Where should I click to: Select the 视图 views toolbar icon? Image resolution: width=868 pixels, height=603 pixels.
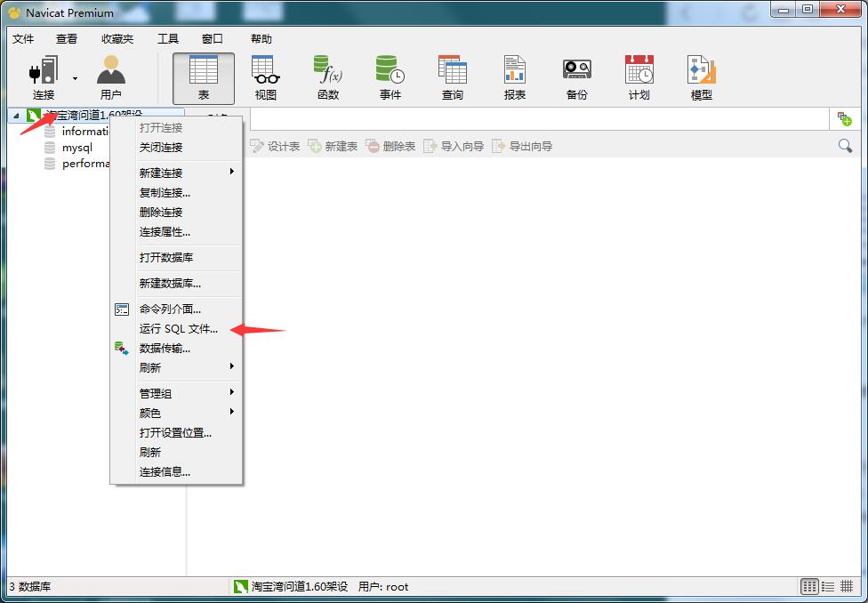[x=265, y=77]
